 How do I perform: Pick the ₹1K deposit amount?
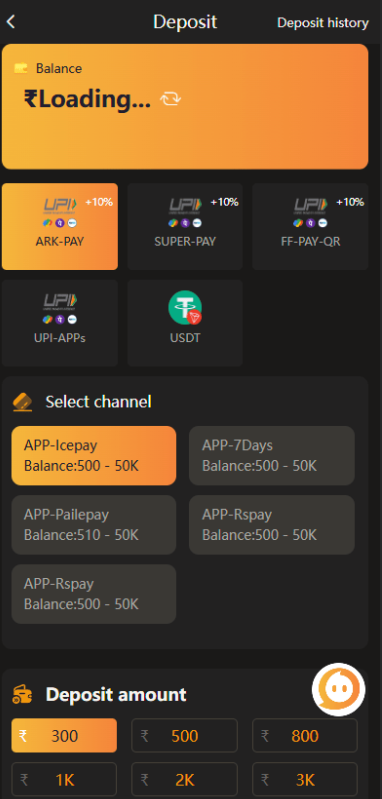[64, 779]
